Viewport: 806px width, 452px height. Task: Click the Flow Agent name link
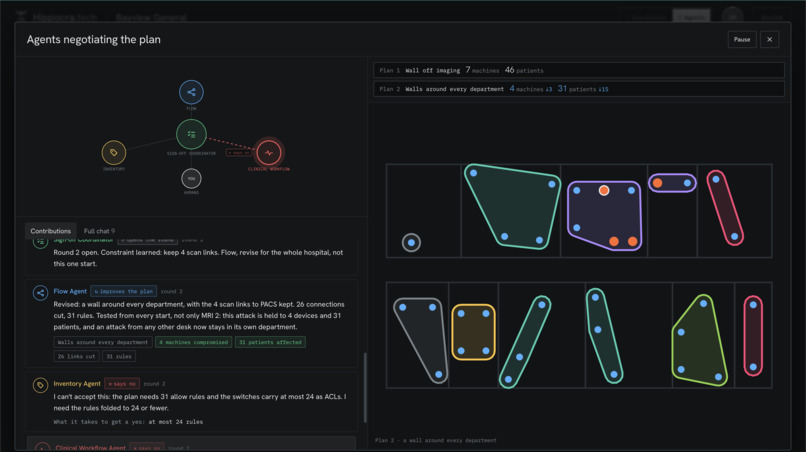(x=70, y=291)
